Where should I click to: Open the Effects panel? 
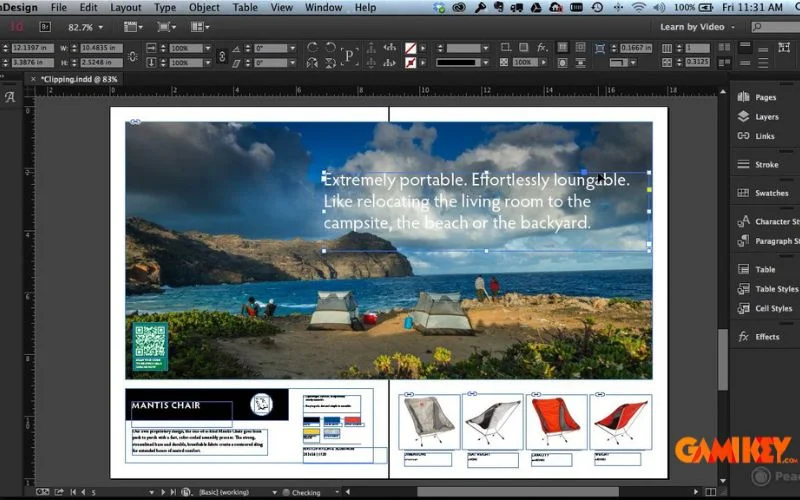758,337
